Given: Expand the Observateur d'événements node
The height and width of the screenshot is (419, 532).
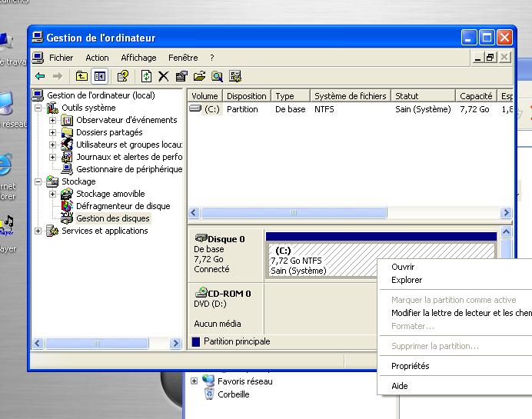Looking at the screenshot, I should tap(52, 121).
